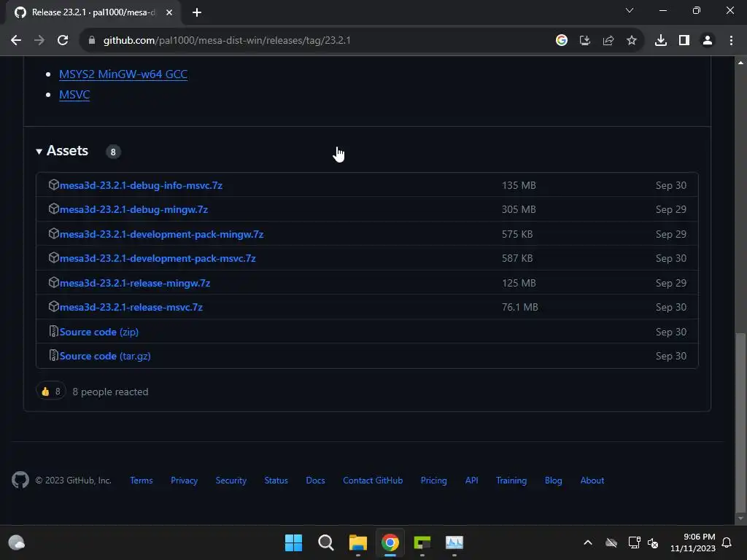Open the tab search chevron
This screenshot has height=560, width=747.
630,10
